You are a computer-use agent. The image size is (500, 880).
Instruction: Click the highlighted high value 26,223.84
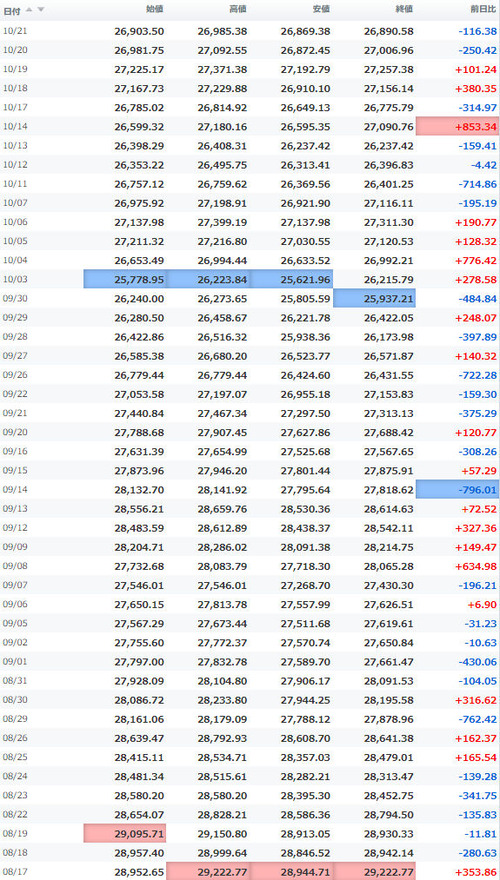tap(208, 279)
